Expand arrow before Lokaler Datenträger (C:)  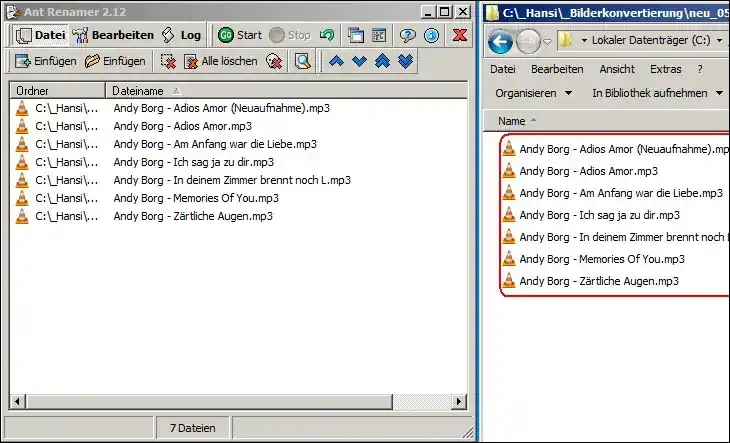[x=584, y=40]
